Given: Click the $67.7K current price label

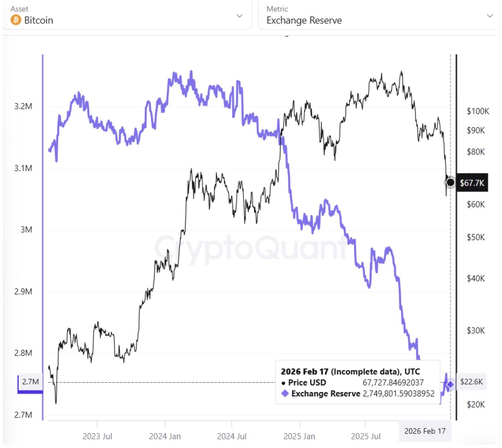Looking at the screenshot, I should pos(472,183).
